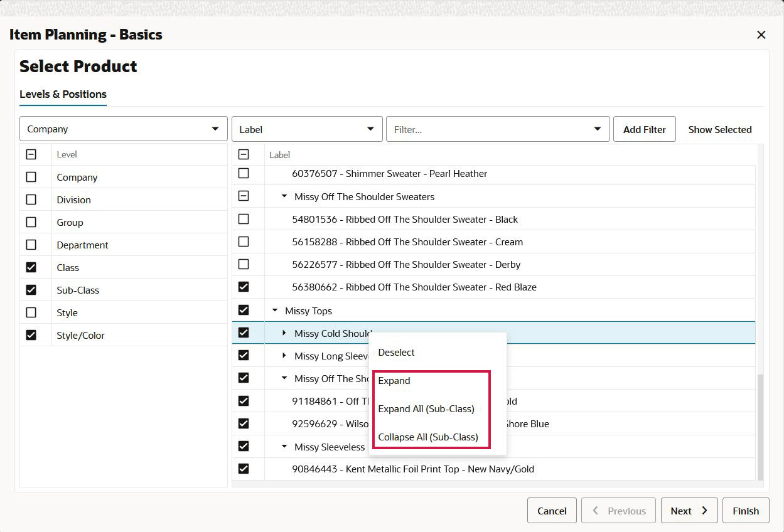
Task: Check the Company level checkbox
Action: 31,177
